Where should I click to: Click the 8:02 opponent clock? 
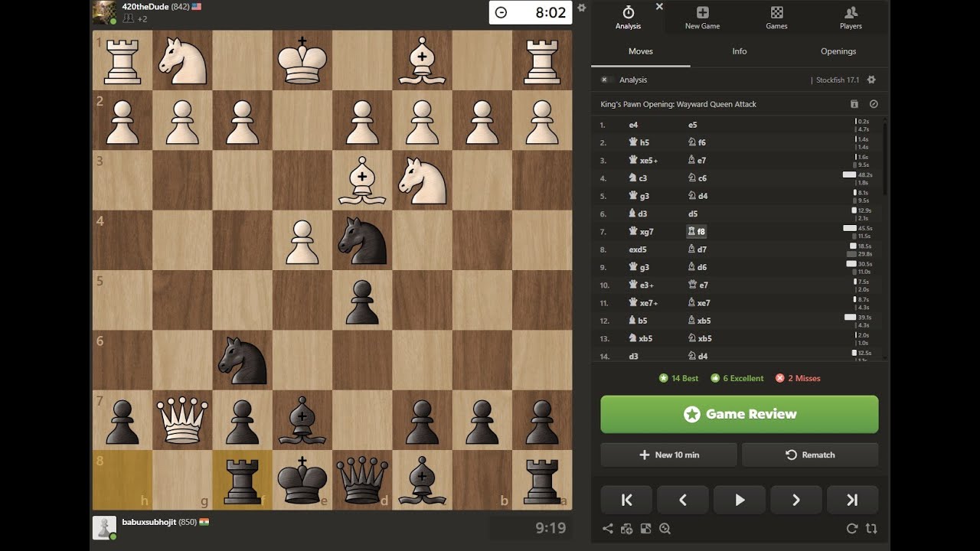(x=531, y=12)
